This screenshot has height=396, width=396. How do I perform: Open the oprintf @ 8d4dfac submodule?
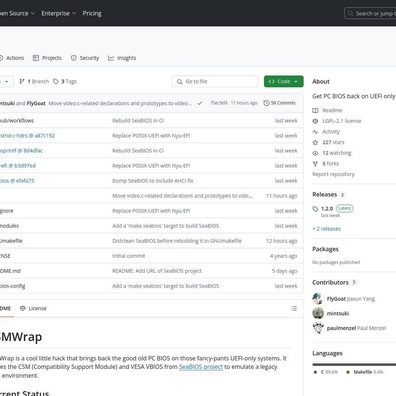21,151
